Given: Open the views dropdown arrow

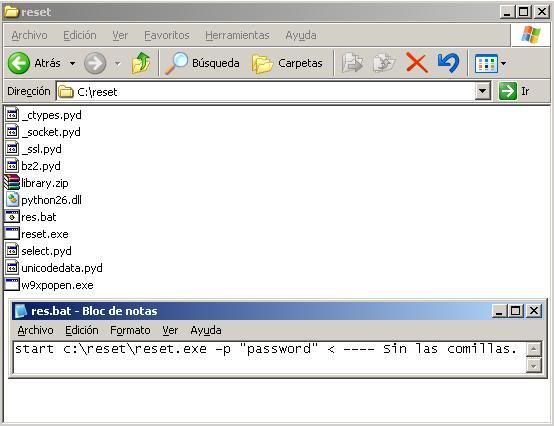Looking at the screenshot, I should pyautogui.click(x=503, y=64).
